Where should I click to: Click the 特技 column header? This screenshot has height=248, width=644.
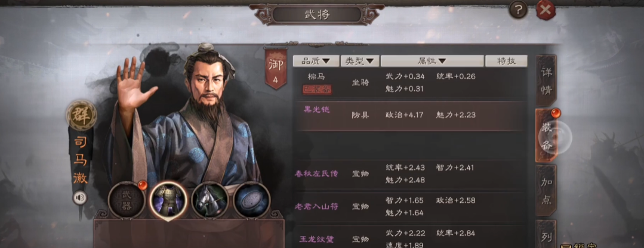[506, 61]
